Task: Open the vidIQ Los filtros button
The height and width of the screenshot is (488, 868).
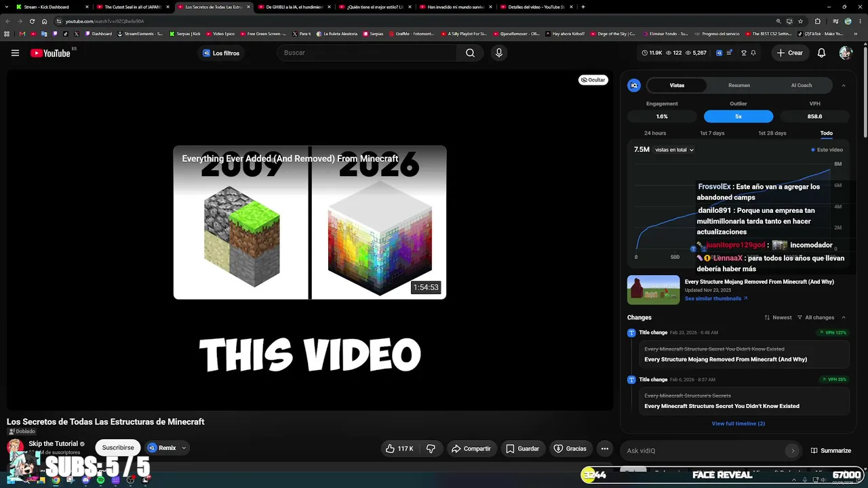Action: click(x=221, y=53)
